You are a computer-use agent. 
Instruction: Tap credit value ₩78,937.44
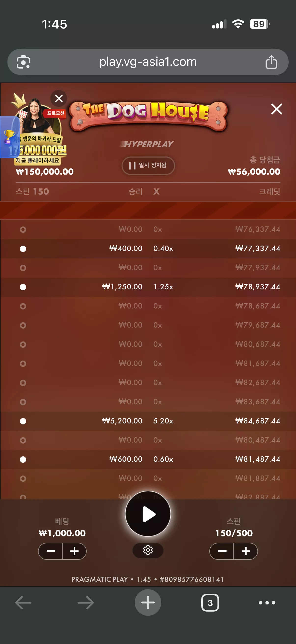257,286
